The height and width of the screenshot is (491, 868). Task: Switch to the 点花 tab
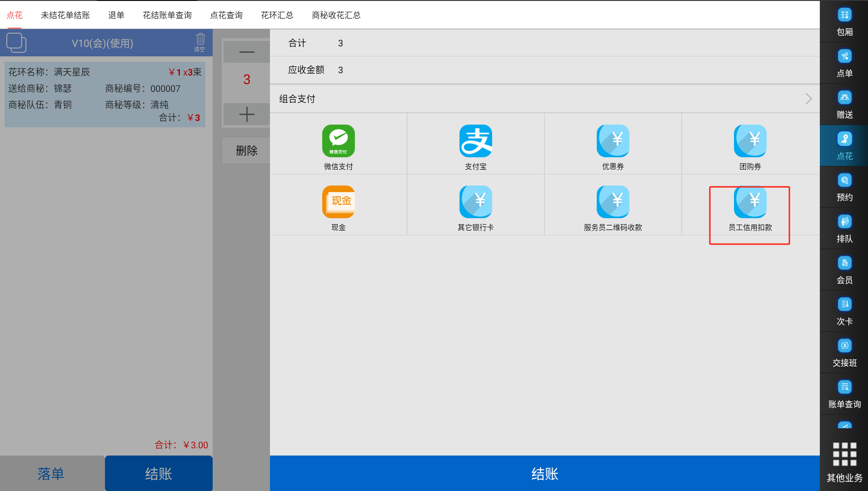click(15, 15)
